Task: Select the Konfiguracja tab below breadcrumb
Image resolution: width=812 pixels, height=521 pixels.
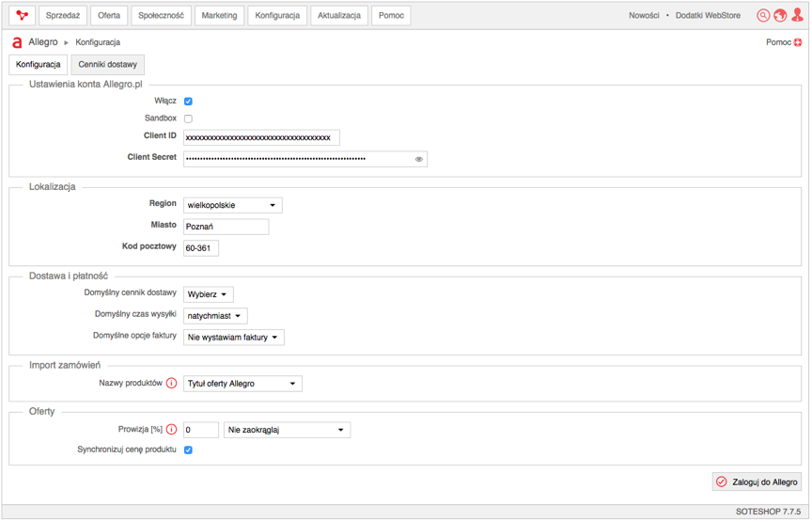Action: click(39, 64)
